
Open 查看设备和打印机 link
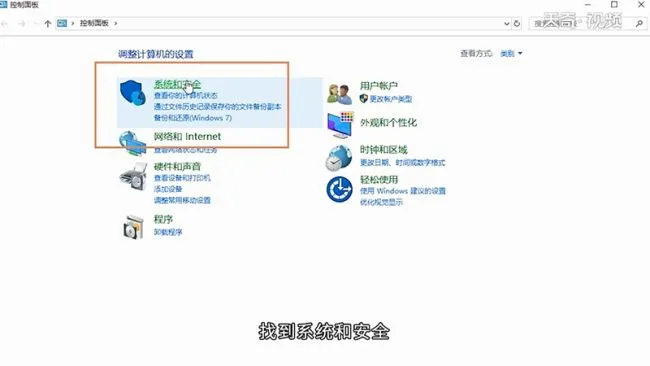point(182,178)
